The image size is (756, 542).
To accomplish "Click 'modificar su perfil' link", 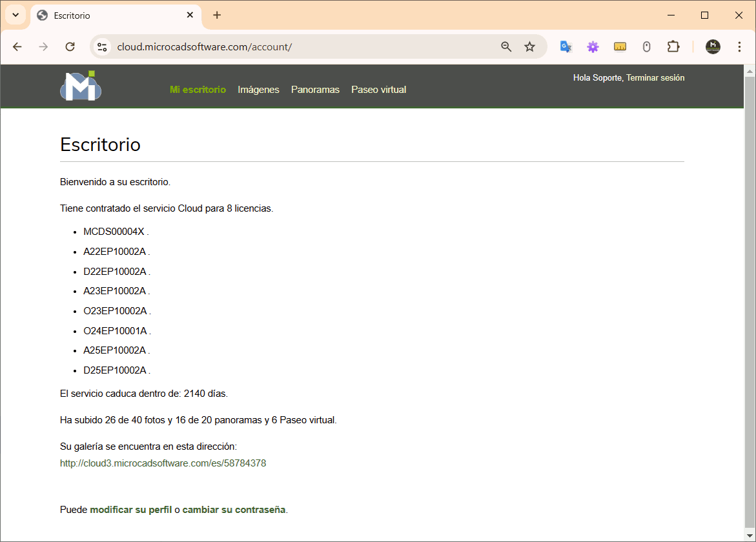I will click(x=132, y=509).
